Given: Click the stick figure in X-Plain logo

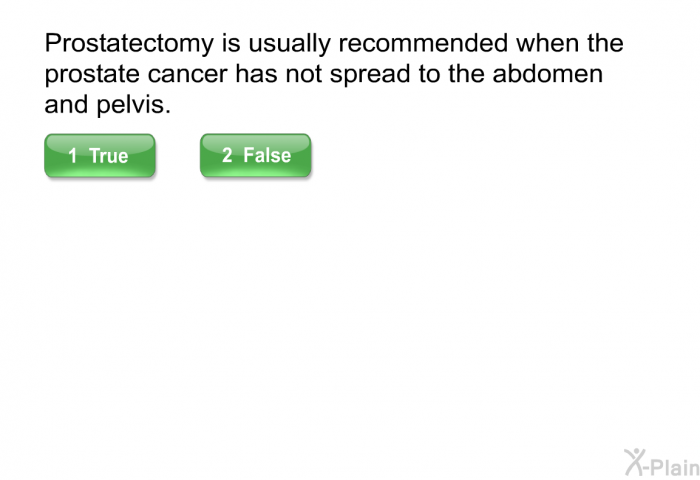Looking at the screenshot, I should (634, 462).
